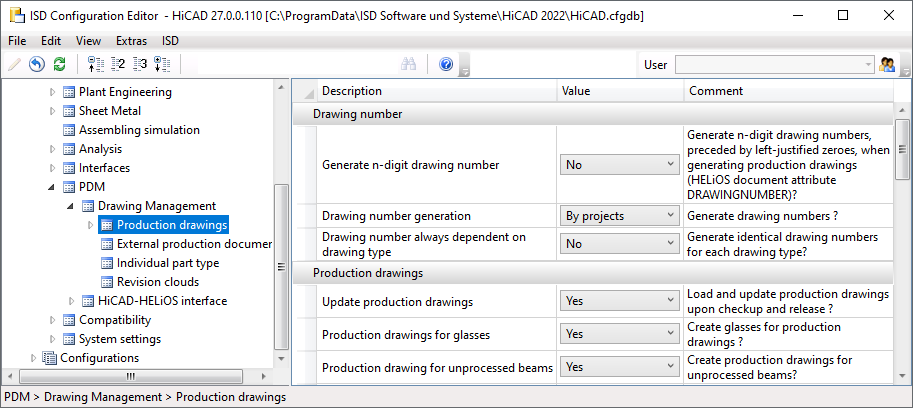Screen dimensions: 913x408
Task: Open the User dropdown list
Action: 868,65
